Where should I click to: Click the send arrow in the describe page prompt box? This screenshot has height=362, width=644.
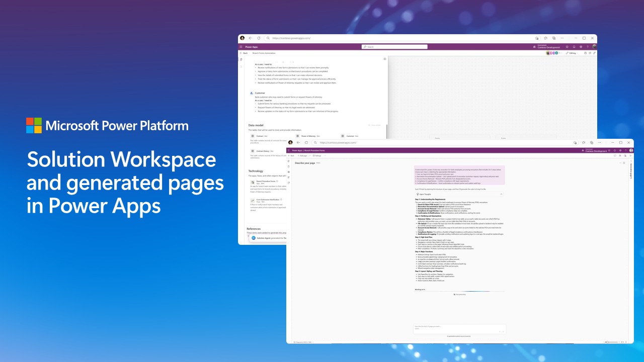503,331
